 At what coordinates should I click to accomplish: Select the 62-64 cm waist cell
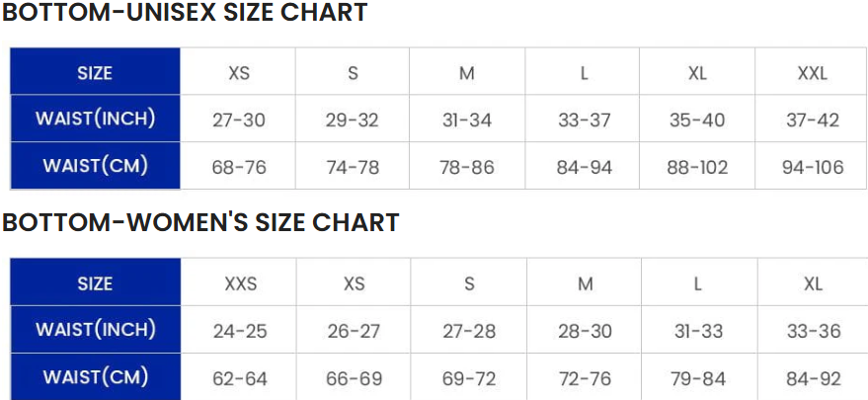(240, 377)
